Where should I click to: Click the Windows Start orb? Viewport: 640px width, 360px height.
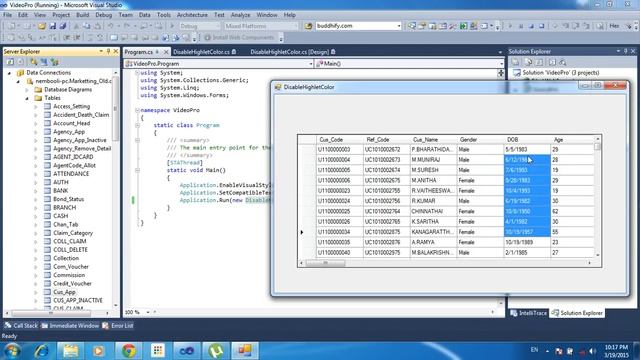(x=12, y=351)
